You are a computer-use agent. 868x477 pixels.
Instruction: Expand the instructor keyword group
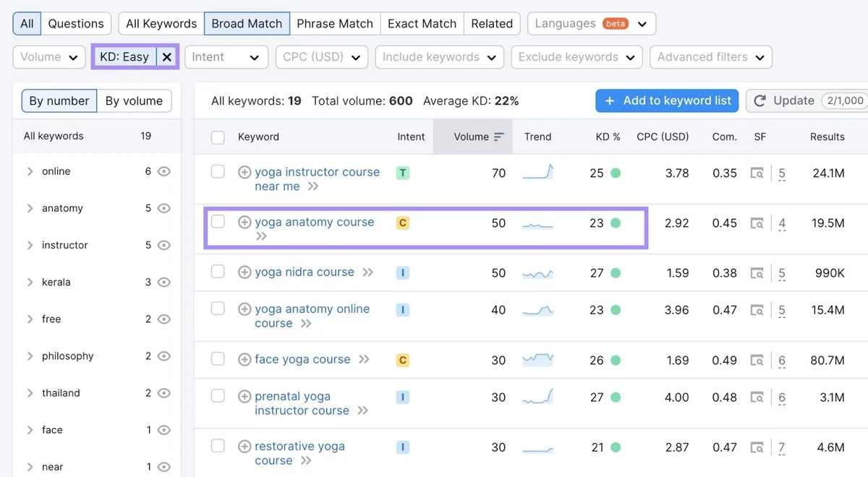[x=30, y=245]
